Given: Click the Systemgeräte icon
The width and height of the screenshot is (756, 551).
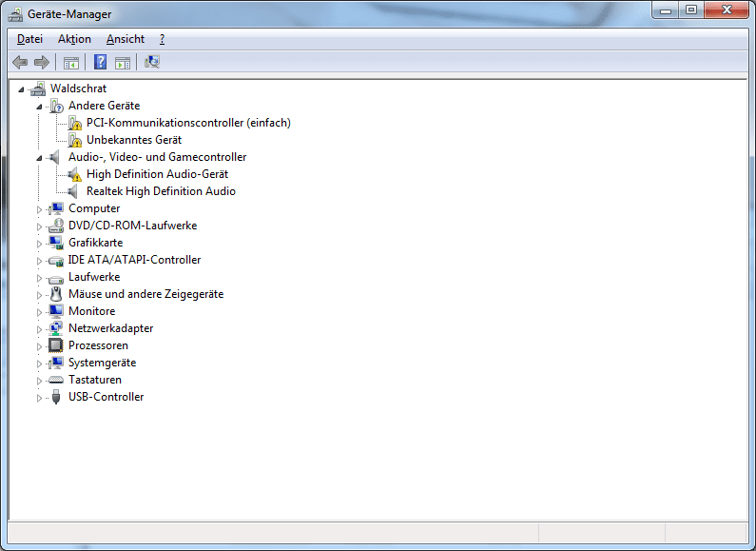Looking at the screenshot, I should pyautogui.click(x=56, y=363).
